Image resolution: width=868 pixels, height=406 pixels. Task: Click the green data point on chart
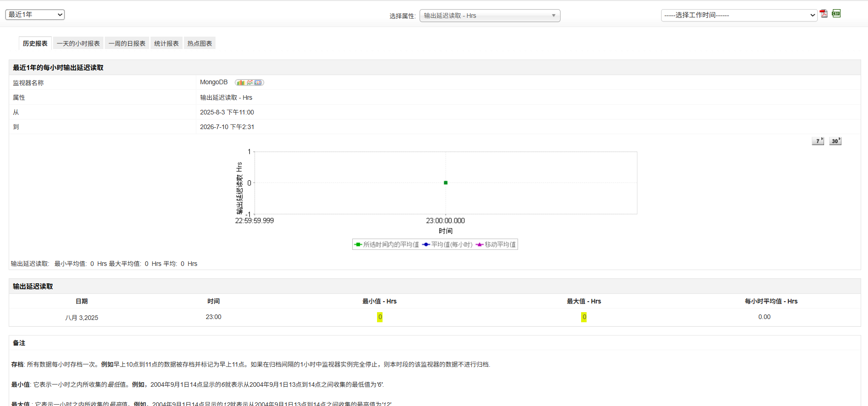click(446, 183)
